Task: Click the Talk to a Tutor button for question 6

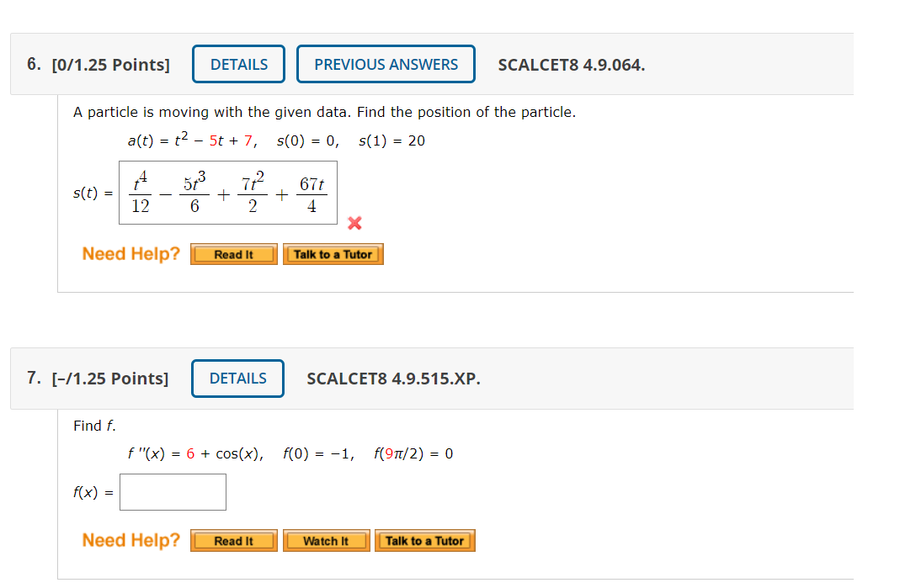Action: click(333, 254)
